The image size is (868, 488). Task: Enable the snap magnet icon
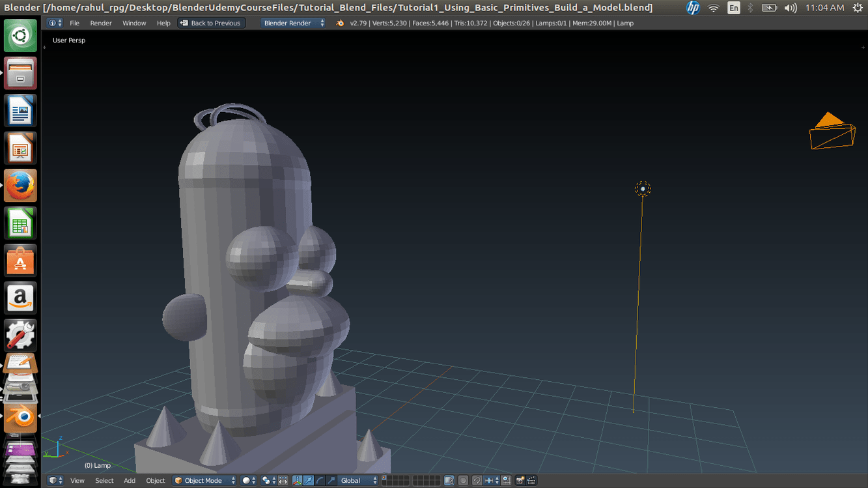click(476, 480)
